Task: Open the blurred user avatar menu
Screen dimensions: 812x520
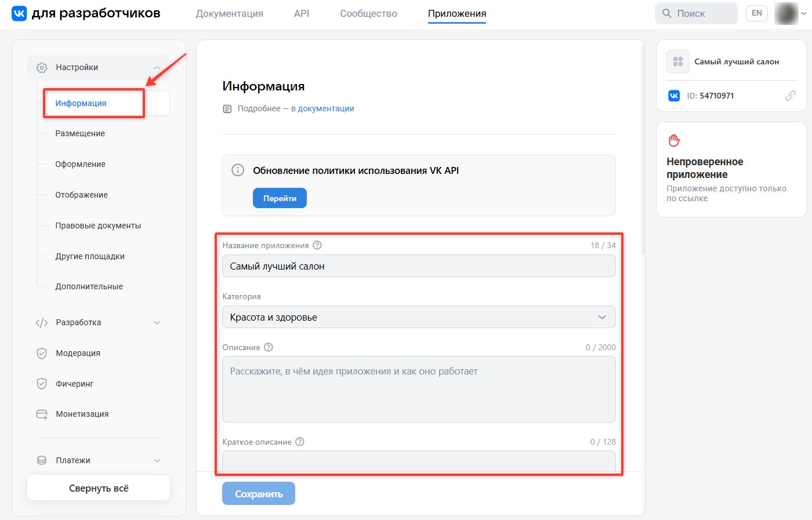Action: click(x=786, y=13)
